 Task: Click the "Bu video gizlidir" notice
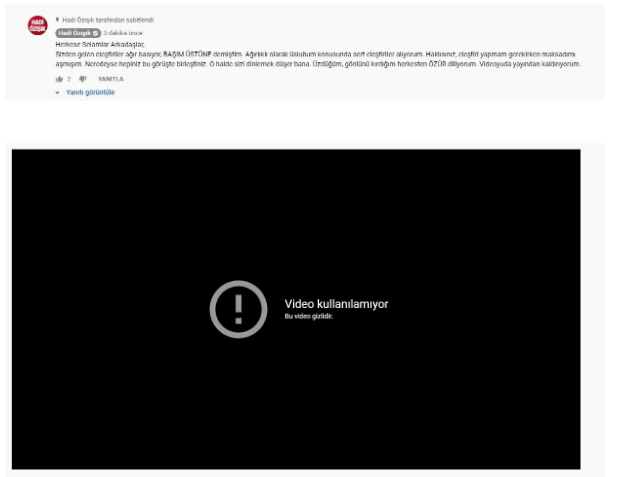point(308,316)
